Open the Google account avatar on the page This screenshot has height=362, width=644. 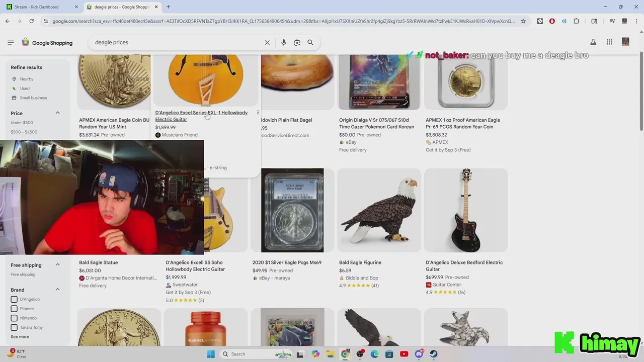click(625, 42)
